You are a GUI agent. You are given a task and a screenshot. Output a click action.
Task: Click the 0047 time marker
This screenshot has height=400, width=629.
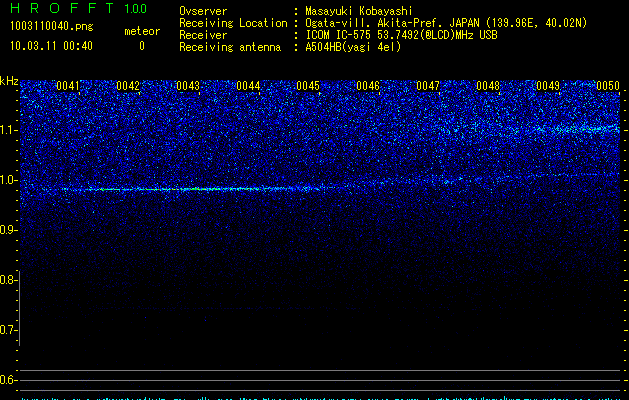[x=428, y=86]
